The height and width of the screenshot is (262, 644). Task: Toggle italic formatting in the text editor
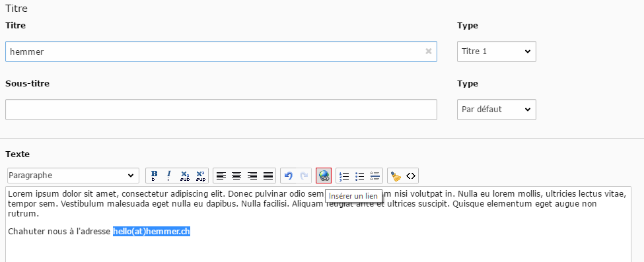pyautogui.click(x=169, y=176)
